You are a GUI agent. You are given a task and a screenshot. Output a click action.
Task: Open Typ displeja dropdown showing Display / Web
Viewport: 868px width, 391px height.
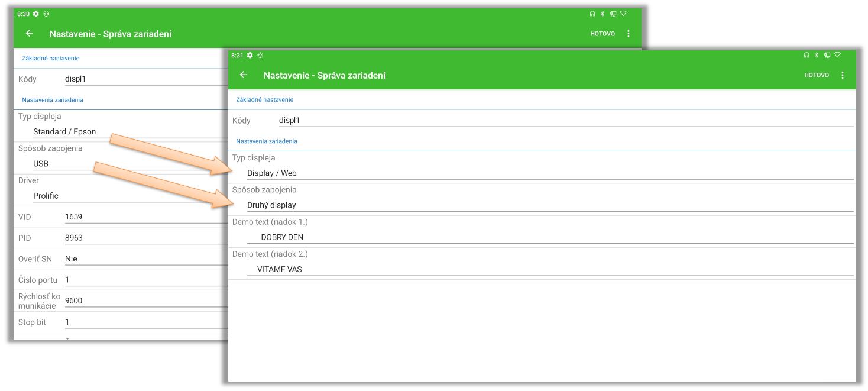point(549,173)
